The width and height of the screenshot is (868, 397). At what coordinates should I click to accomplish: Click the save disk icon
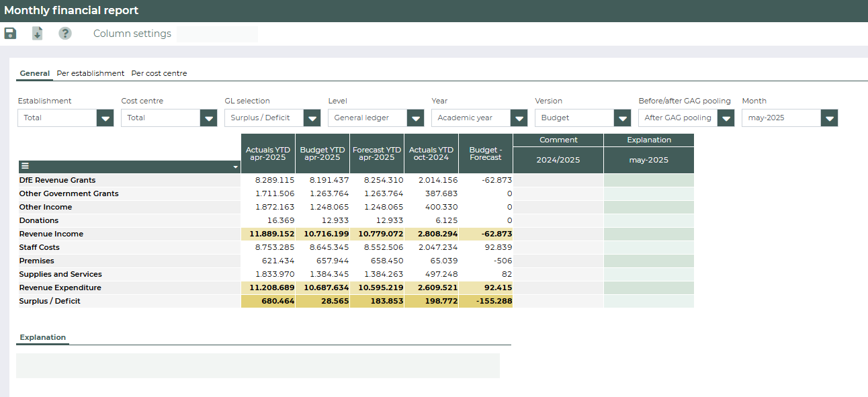tap(10, 34)
